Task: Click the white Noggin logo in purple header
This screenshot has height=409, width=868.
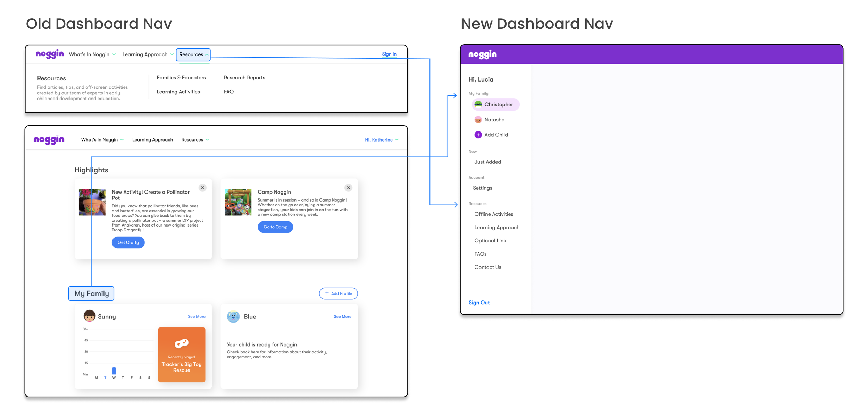Action: point(482,54)
